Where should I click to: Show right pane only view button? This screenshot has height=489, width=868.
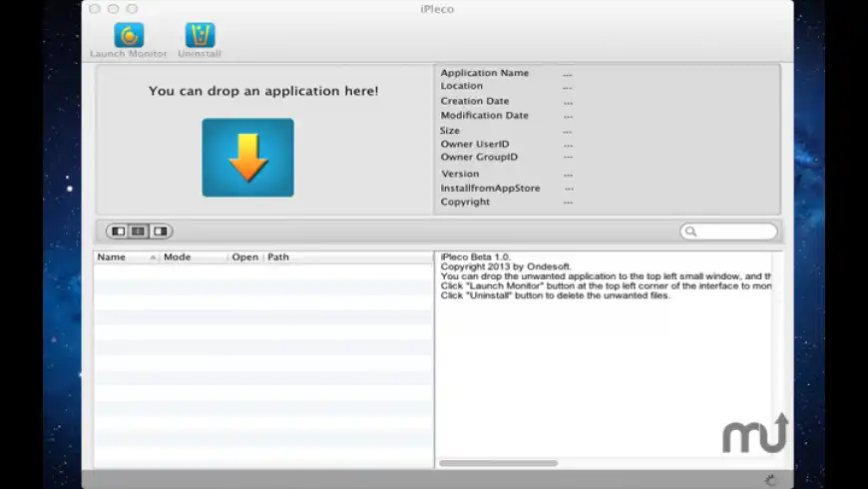pyautogui.click(x=160, y=231)
